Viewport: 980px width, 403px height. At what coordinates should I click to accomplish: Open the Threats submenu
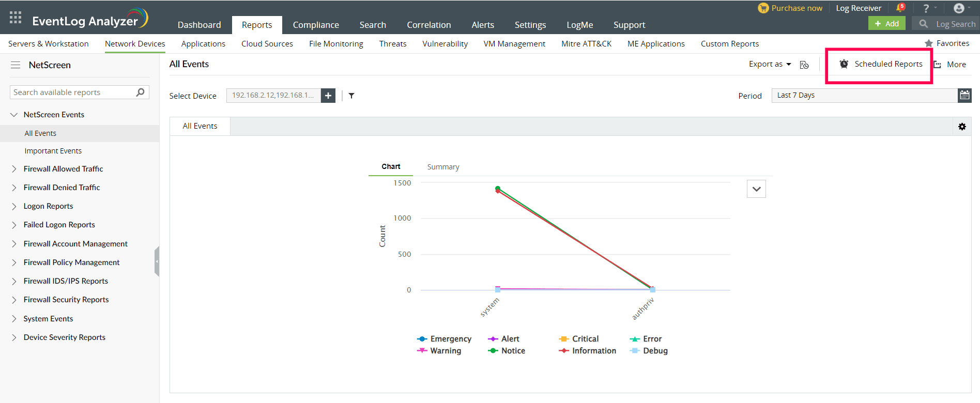(393, 44)
